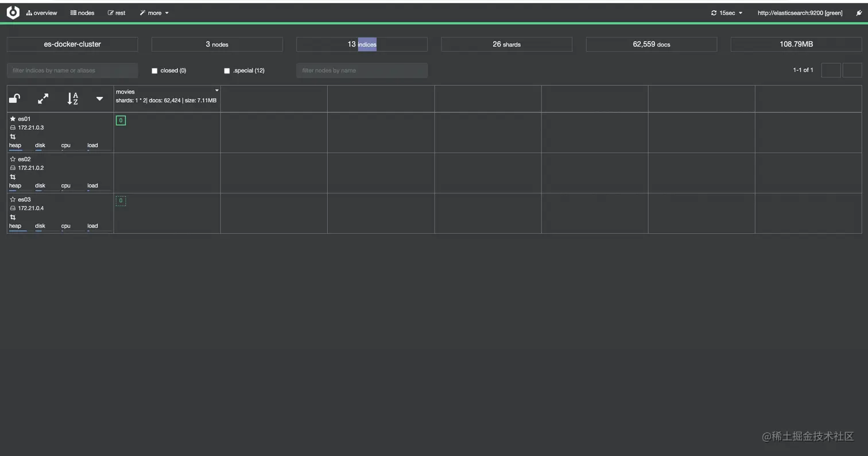Open the overview page

pyautogui.click(x=41, y=13)
